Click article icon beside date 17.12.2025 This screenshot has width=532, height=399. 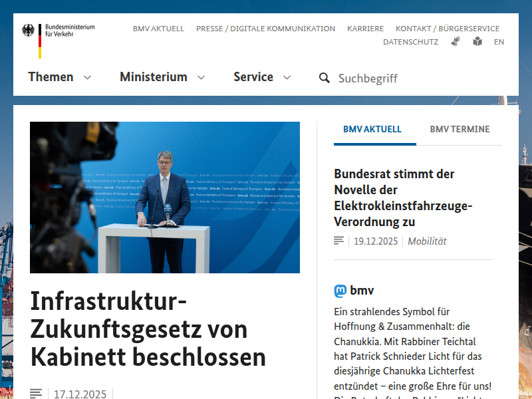[x=36, y=394]
